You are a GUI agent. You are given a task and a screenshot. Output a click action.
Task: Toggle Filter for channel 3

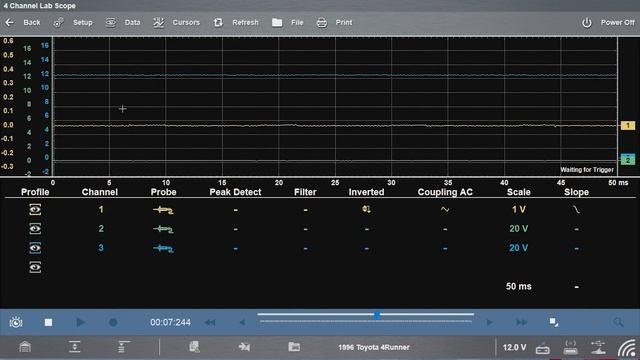pyautogui.click(x=305, y=248)
